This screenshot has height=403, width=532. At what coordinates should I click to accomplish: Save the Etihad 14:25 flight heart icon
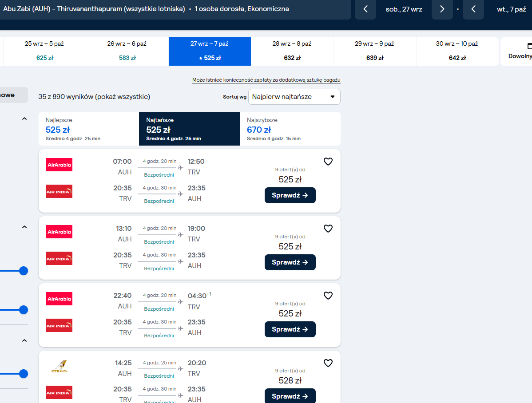(328, 363)
